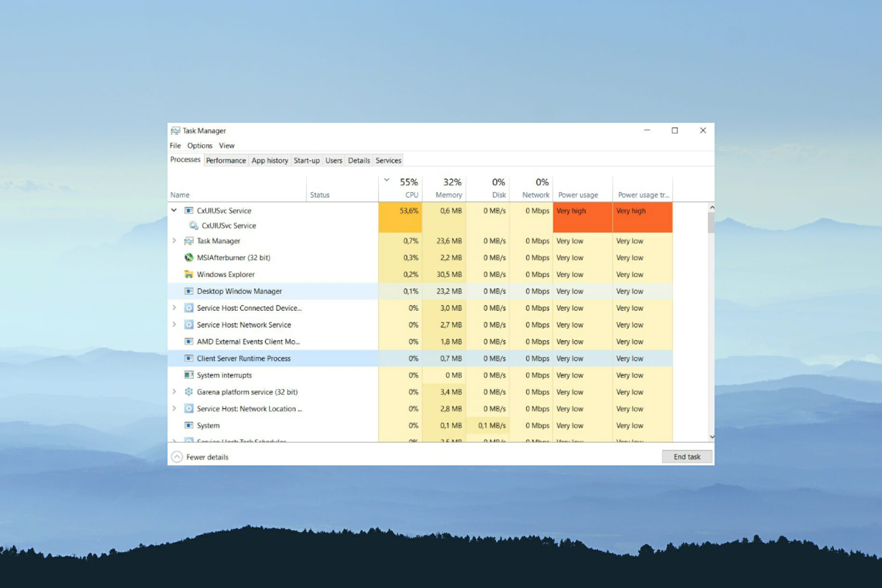The height and width of the screenshot is (588, 882).
Task: Switch to the Performance tab
Action: [226, 160]
